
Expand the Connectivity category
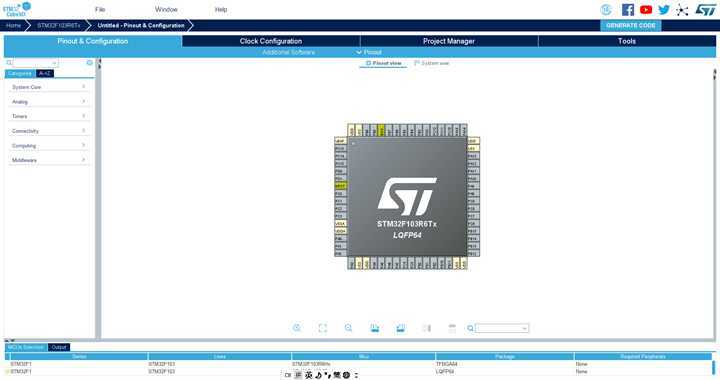(48, 131)
